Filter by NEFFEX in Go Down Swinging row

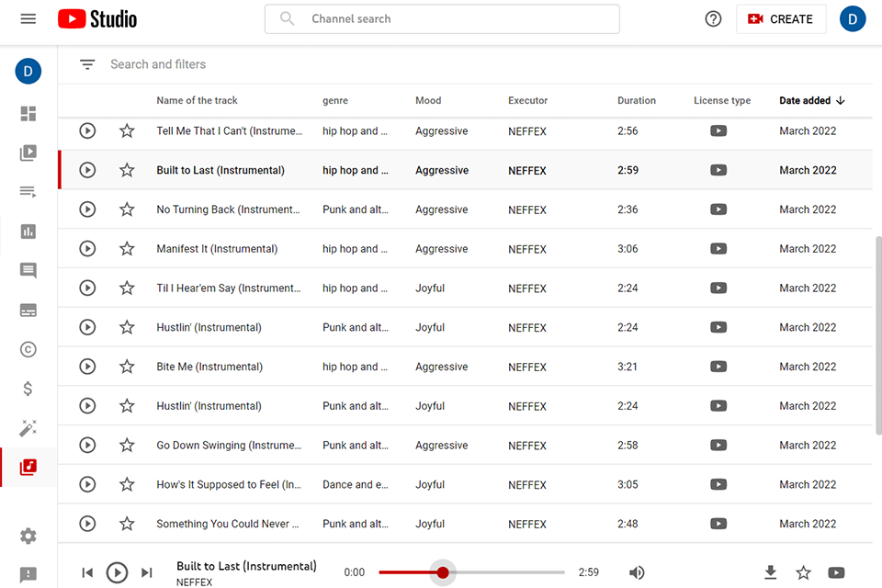pyautogui.click(x=527, y=446)
